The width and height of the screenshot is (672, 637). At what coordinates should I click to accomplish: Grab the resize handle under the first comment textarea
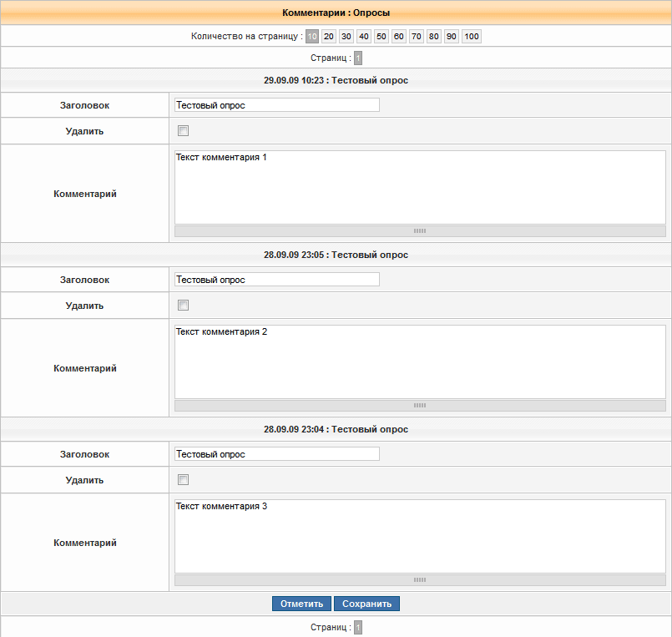(420, 230)
